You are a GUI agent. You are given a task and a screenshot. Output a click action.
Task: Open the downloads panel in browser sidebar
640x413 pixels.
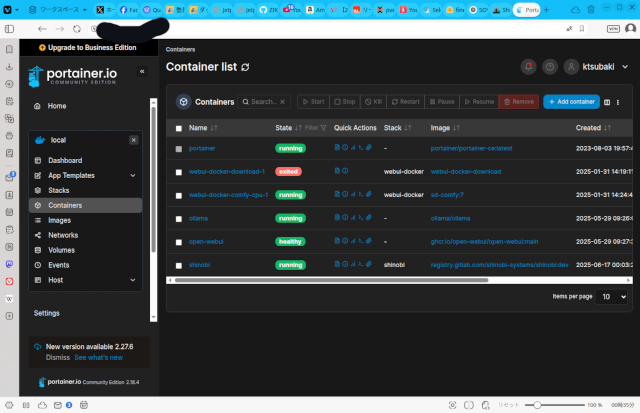9,67
